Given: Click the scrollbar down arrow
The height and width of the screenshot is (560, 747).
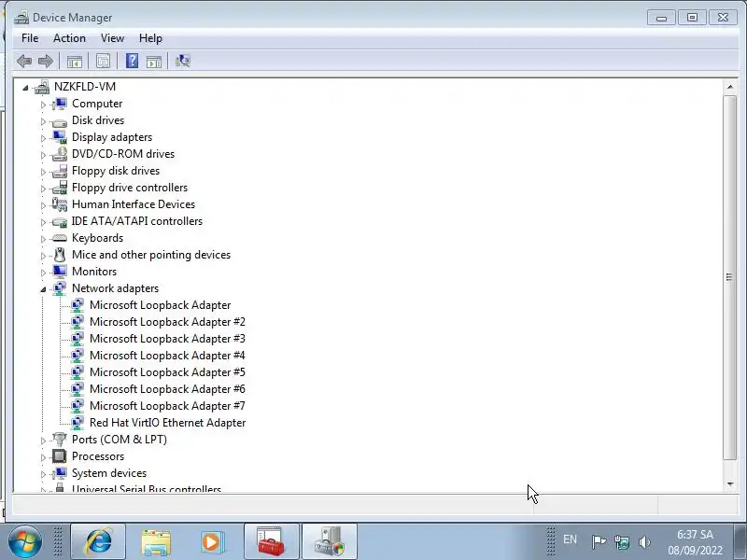Looking at the screenshot, I should pos(730,484).
